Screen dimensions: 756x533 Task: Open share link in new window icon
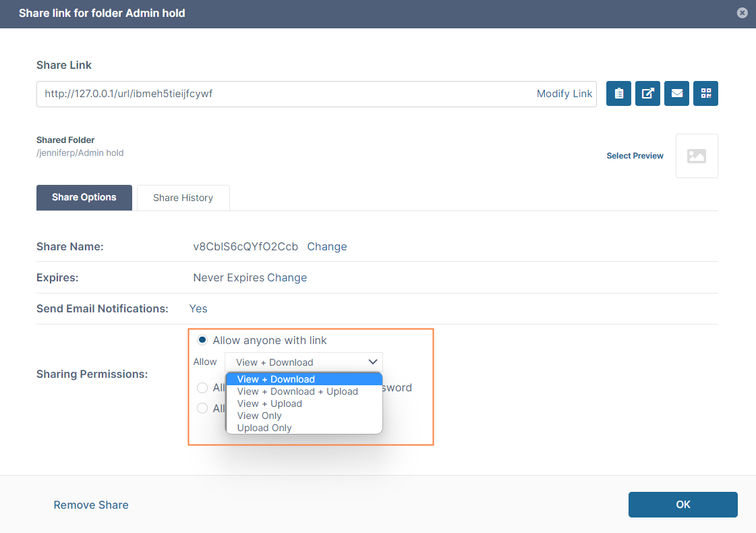[647, 94]
